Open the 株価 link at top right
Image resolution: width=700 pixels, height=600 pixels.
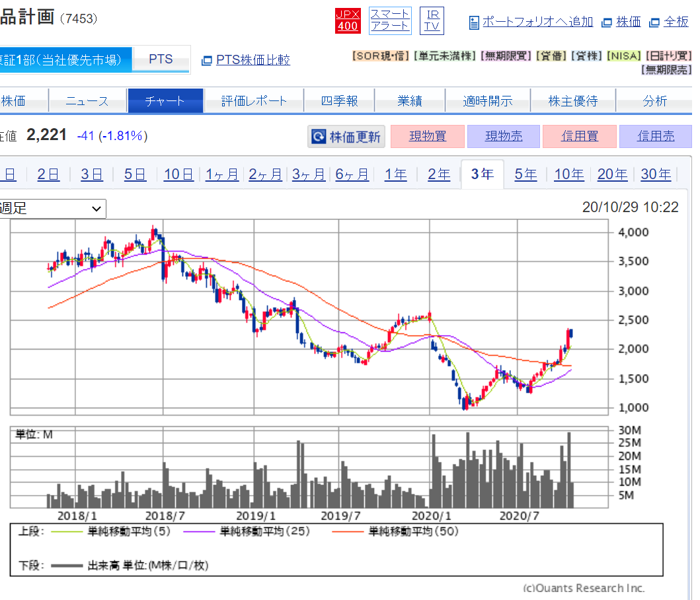(628, 22)
